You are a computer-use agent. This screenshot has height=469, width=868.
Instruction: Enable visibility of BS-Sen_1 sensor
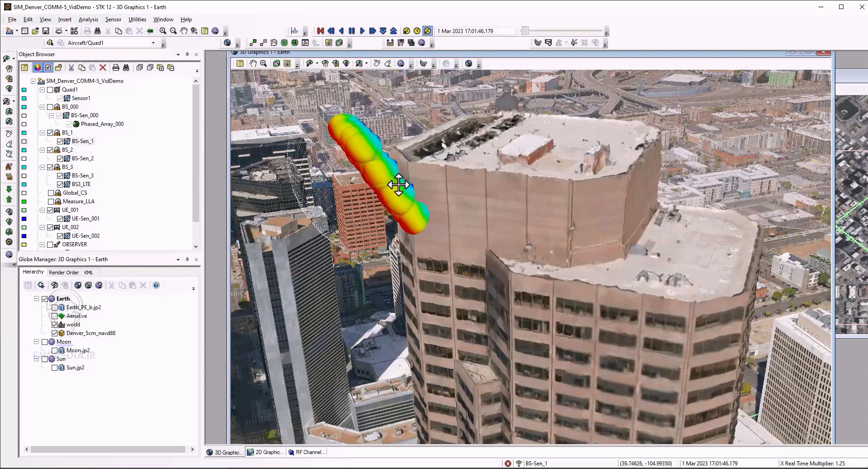coord(61,141)
